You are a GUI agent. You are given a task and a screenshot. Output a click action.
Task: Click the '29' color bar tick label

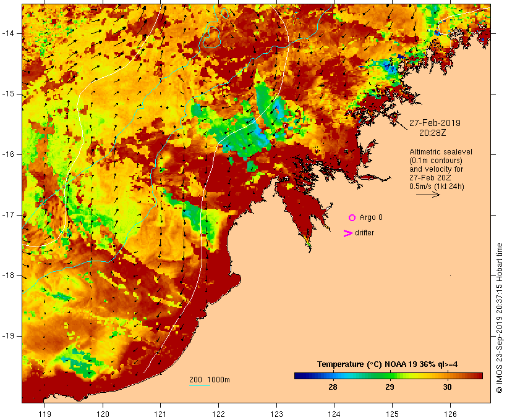pos(390,387)
